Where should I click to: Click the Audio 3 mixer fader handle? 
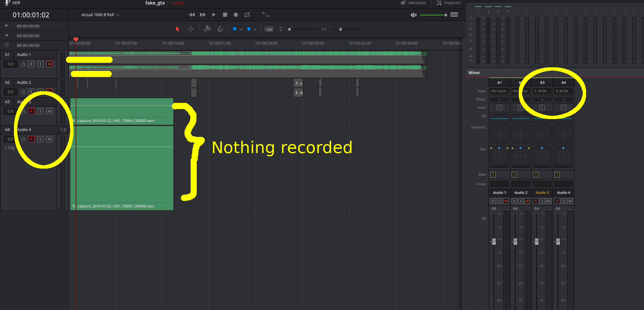tap(537, 241)
